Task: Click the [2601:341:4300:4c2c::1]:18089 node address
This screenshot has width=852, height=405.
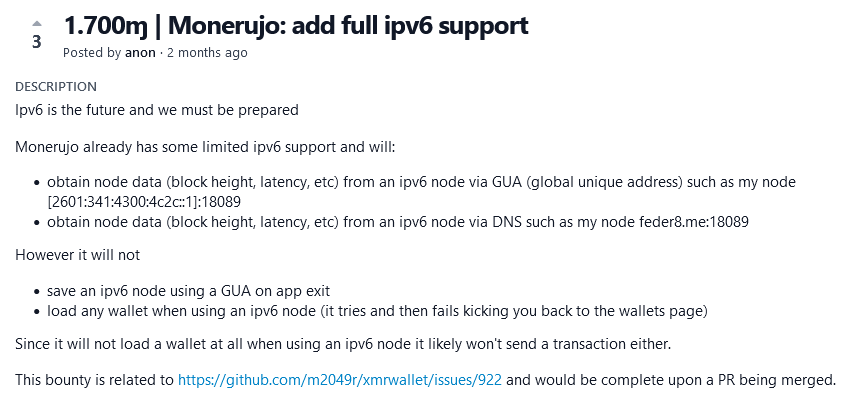Action: tap(144, 201)
